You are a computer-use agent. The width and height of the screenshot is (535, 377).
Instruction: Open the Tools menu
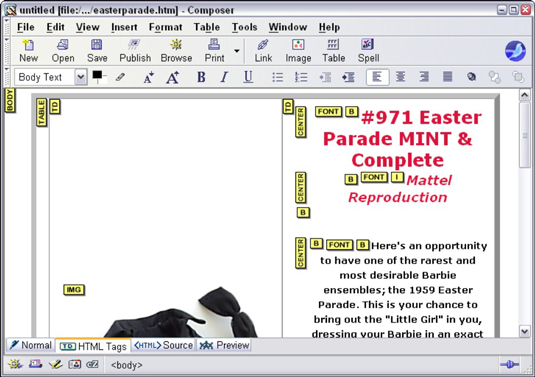coord(244,27)
